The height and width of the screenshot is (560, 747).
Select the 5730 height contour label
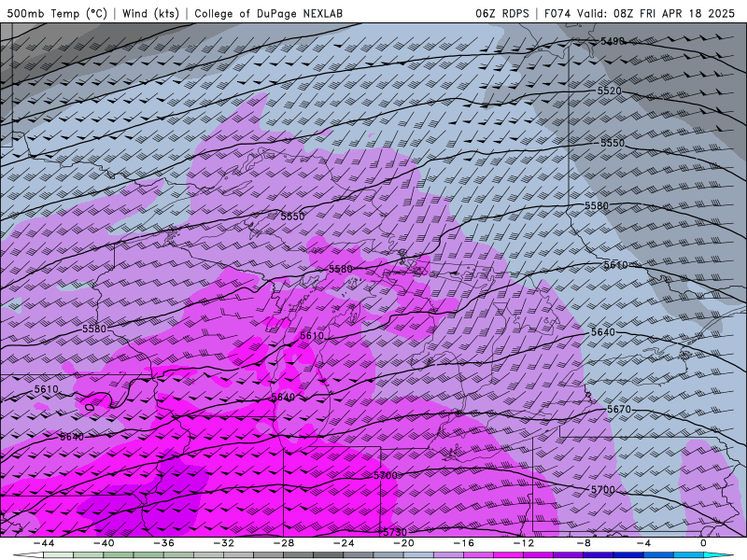coord(395,532)
